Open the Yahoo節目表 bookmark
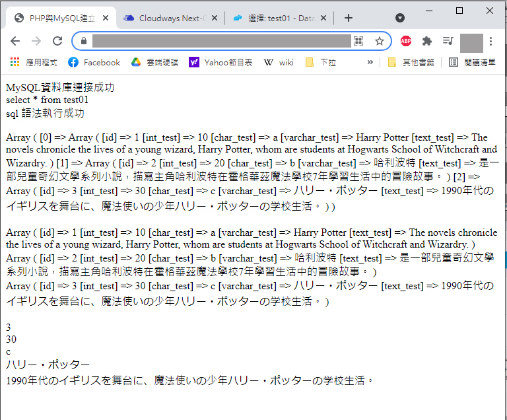507x420 pixels. point(220,62)
